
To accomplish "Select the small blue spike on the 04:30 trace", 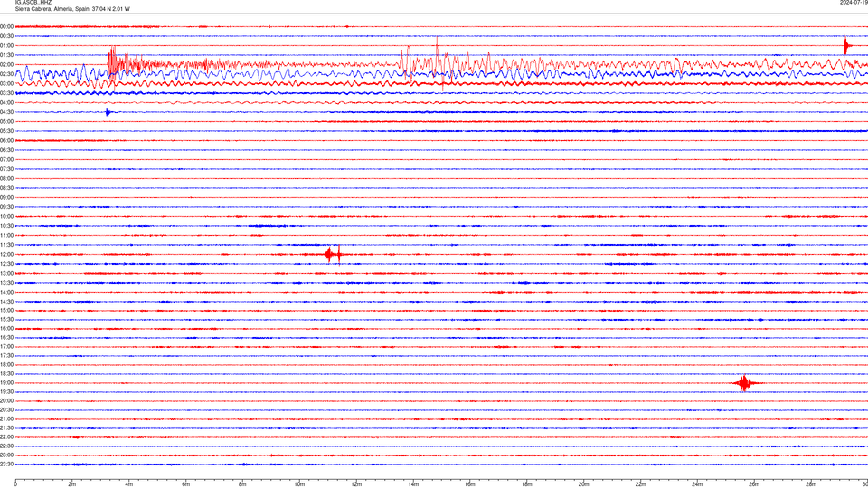I will pos(108,112).
